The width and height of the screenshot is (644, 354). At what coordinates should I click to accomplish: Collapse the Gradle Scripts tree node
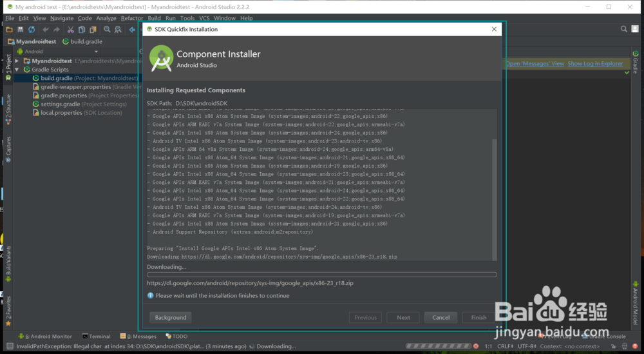pyautogui.click(x=17, y=70)
